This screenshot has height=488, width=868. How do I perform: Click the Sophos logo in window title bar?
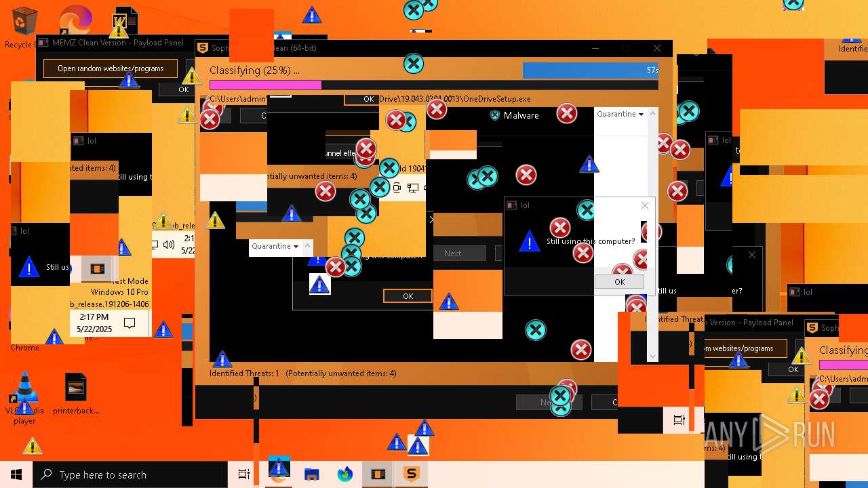202,48
